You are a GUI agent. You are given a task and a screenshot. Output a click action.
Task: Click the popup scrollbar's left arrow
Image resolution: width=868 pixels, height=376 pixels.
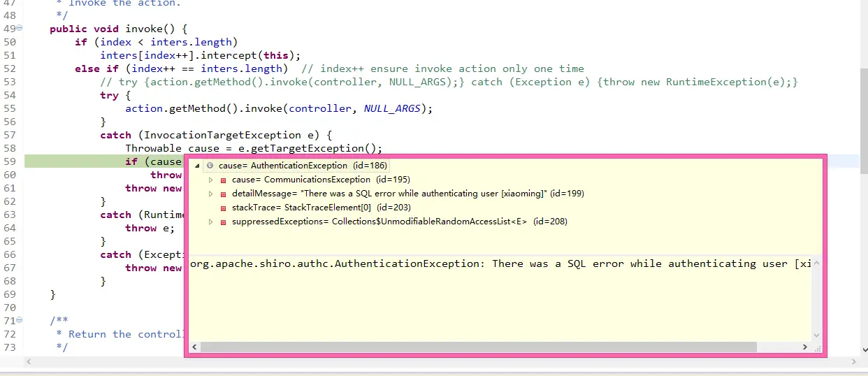point(195,347)
